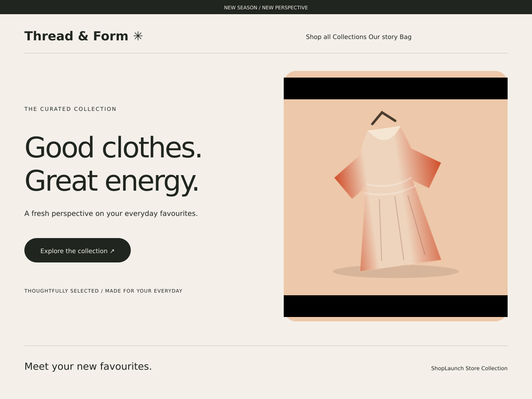532x399 pixels.
Task: Open the Shop all page
Action: (x=318, y=37)
